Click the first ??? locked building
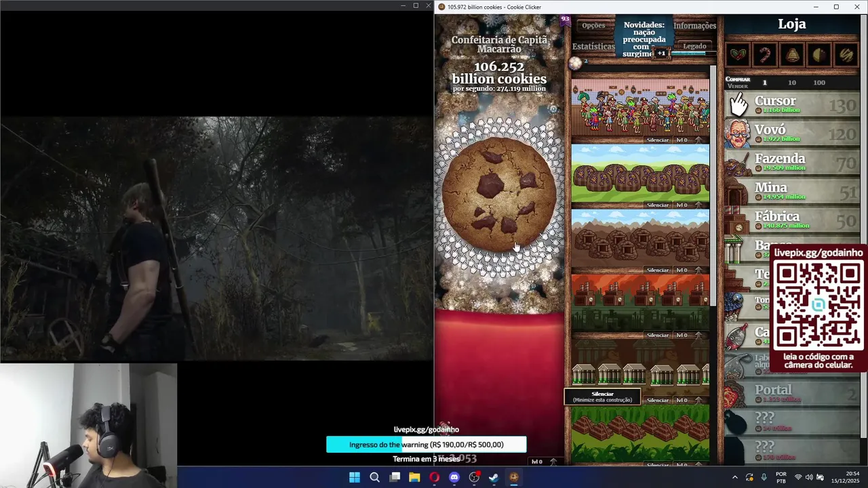Viewport: 868px width, 488px height. [792, 422]
